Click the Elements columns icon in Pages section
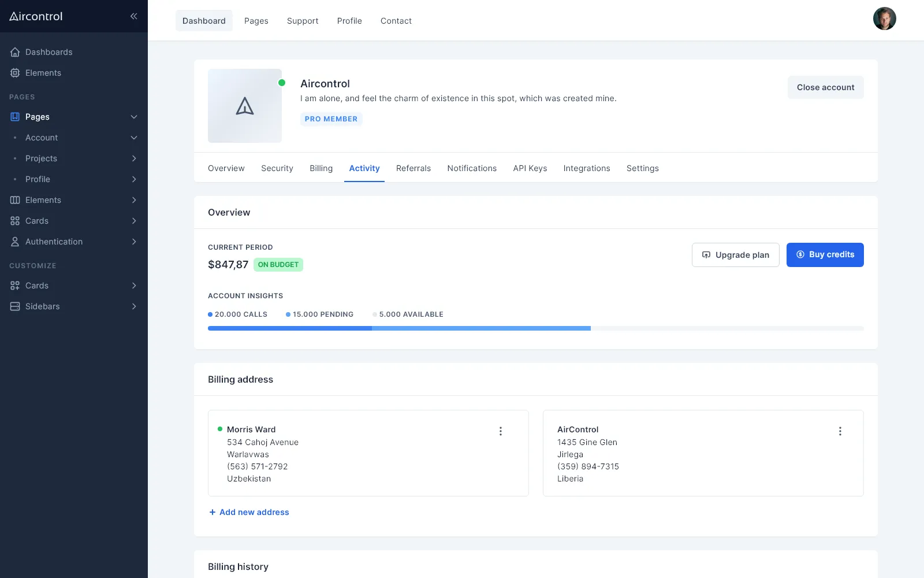Image resolution: width=924 pixels, height=578 pixels. click(15, 200)
